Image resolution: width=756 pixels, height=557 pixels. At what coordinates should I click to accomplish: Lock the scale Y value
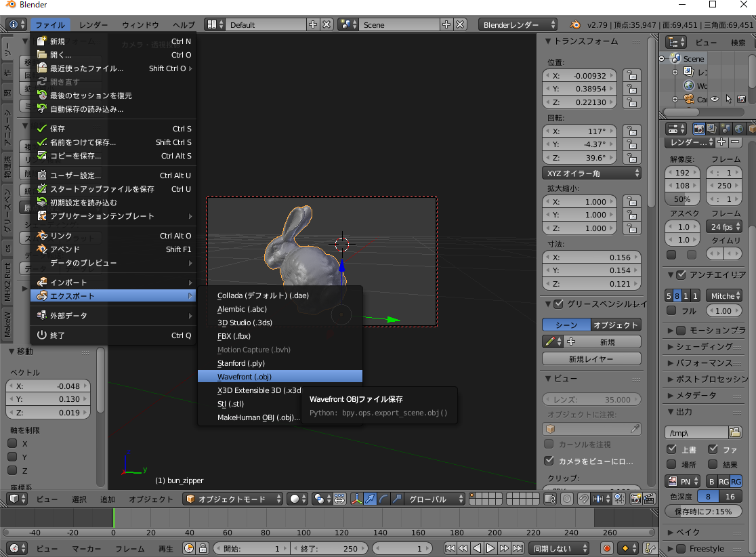[631, 215]
